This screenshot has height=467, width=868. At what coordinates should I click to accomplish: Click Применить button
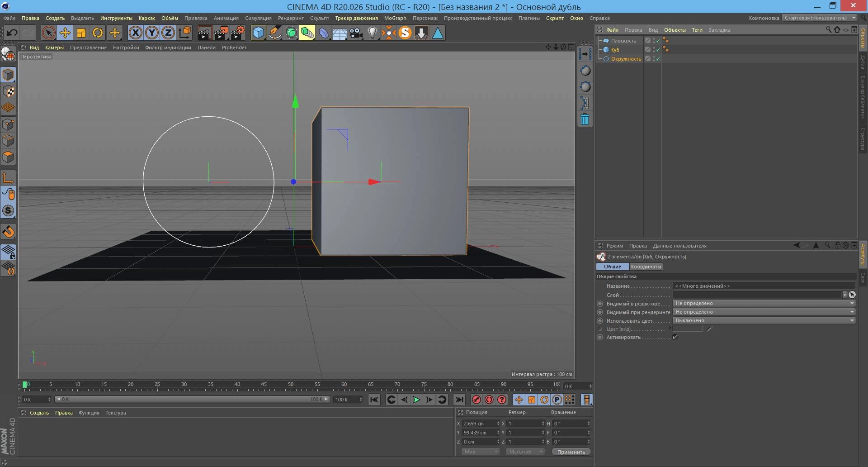click(x=571, y=452)
